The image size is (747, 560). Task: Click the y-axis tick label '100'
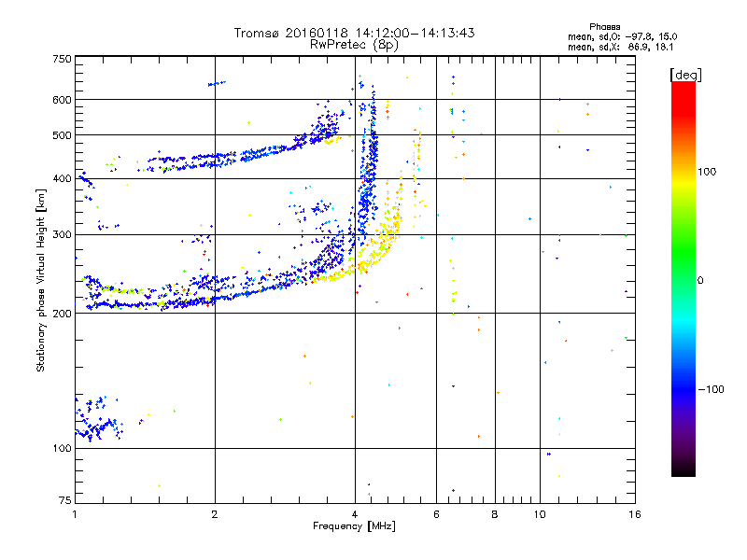point(62,449)
